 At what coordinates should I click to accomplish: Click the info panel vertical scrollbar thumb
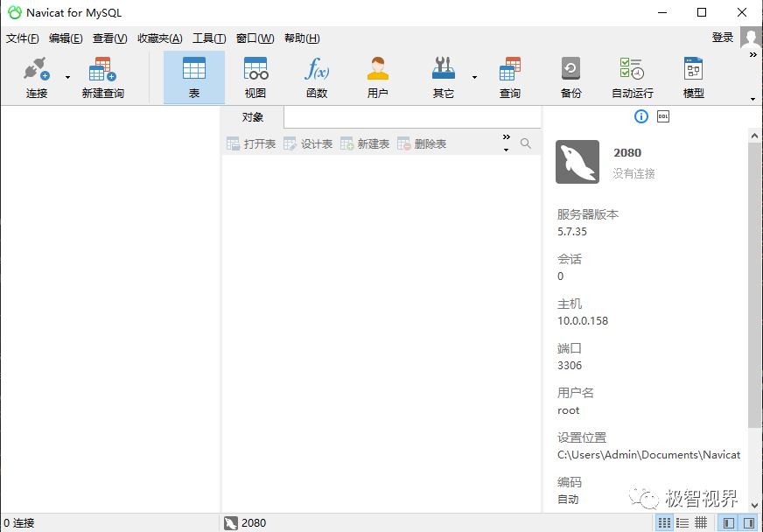pos(754,284)
